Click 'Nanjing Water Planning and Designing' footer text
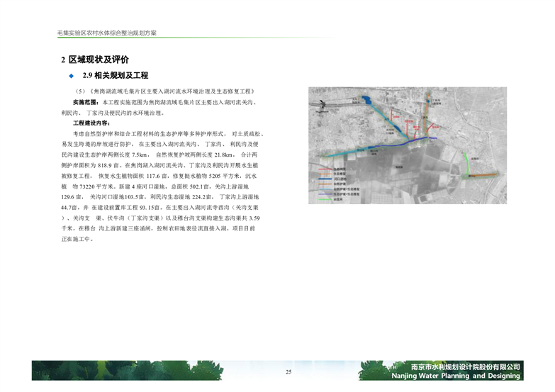Viewport: 555px width, 392px height. tap(466, 376)
